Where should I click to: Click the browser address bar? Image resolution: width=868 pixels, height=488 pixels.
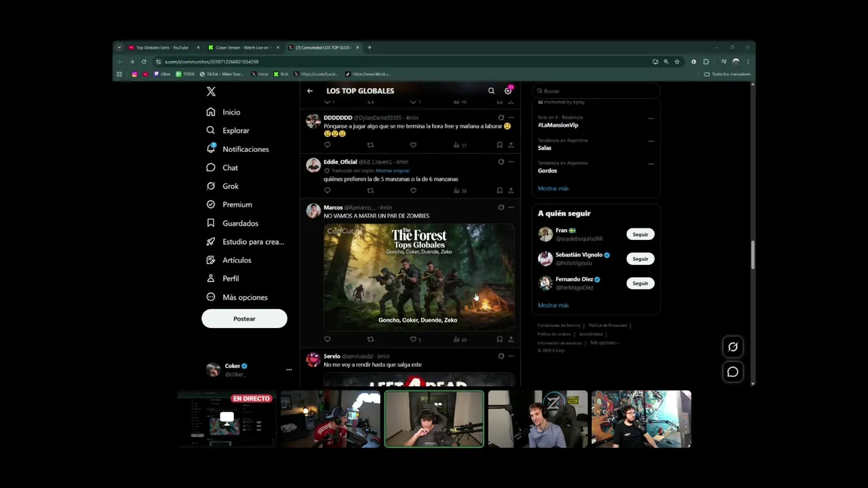[x=407, y=62]
